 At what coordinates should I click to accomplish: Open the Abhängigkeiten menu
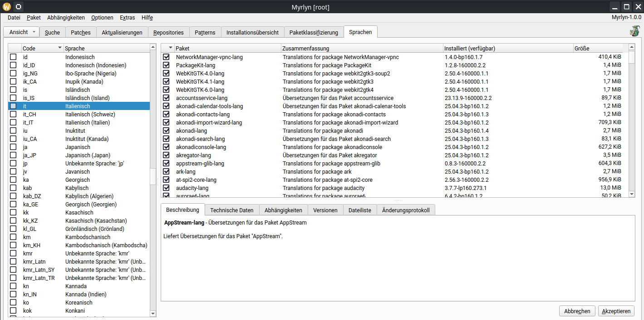click(x=66, y=18)
